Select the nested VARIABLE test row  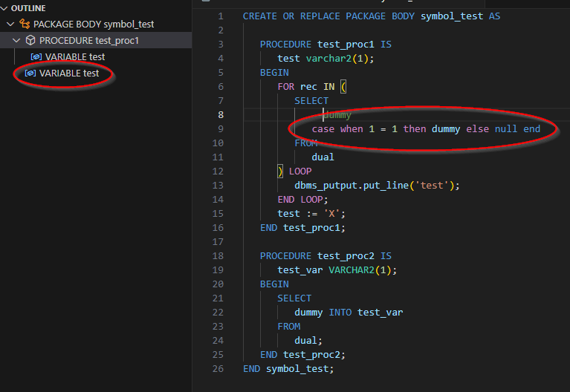[96, 56]
